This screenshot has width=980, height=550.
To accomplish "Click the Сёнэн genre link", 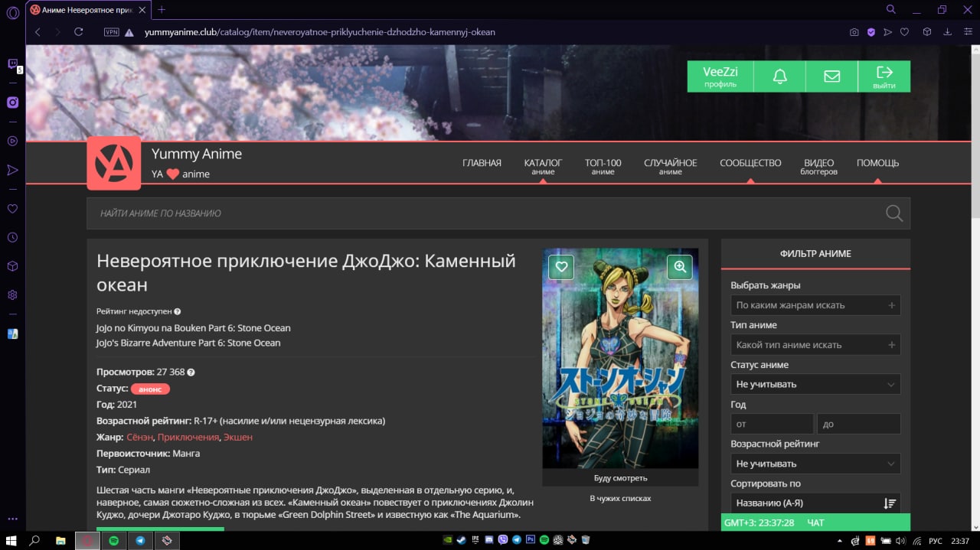I will (x=139, y=438).
